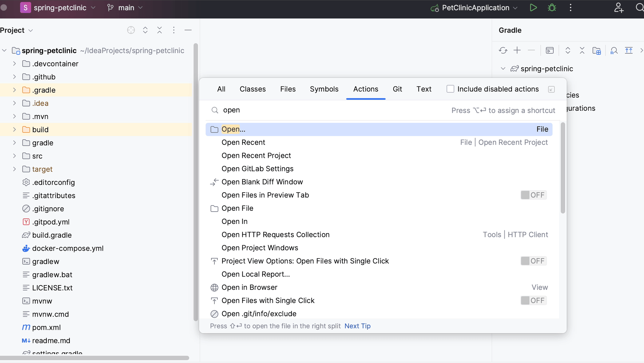Expand the src folder in the project tree

14,156
